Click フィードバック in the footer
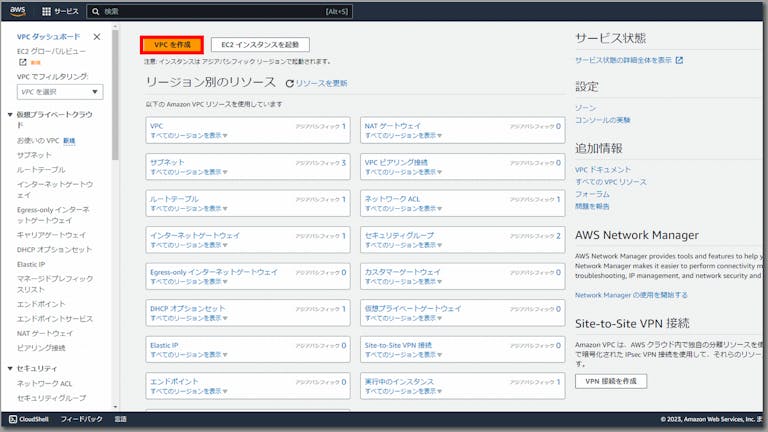 (x=81, y=419)
